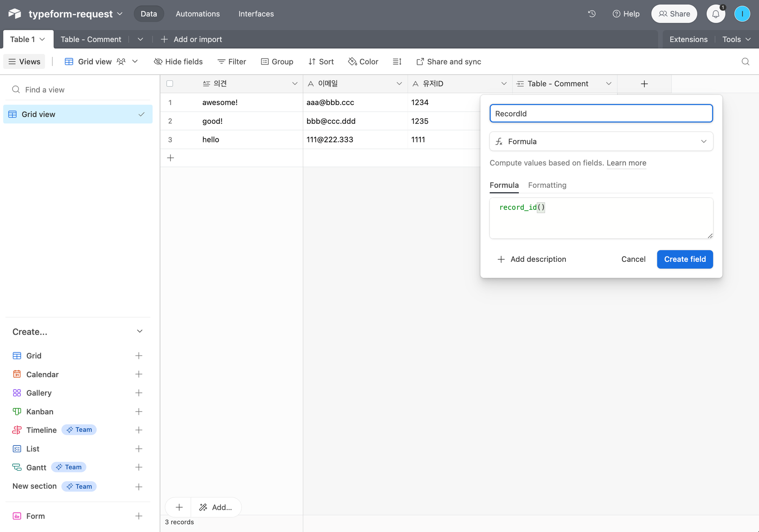Viewport: 759px width, 532px height.
Task: Add a new Kanban view
Action: pyautogui.click(x=139, y=411)
